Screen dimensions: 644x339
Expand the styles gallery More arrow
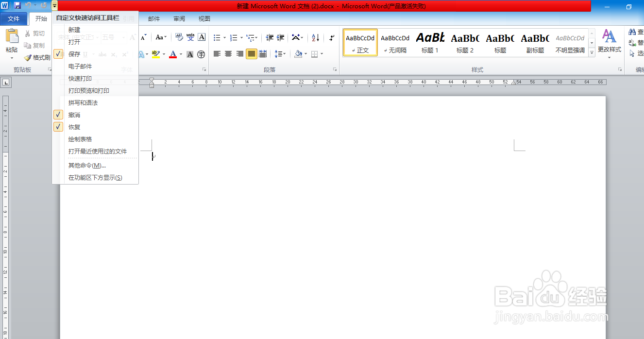(592, 52)
